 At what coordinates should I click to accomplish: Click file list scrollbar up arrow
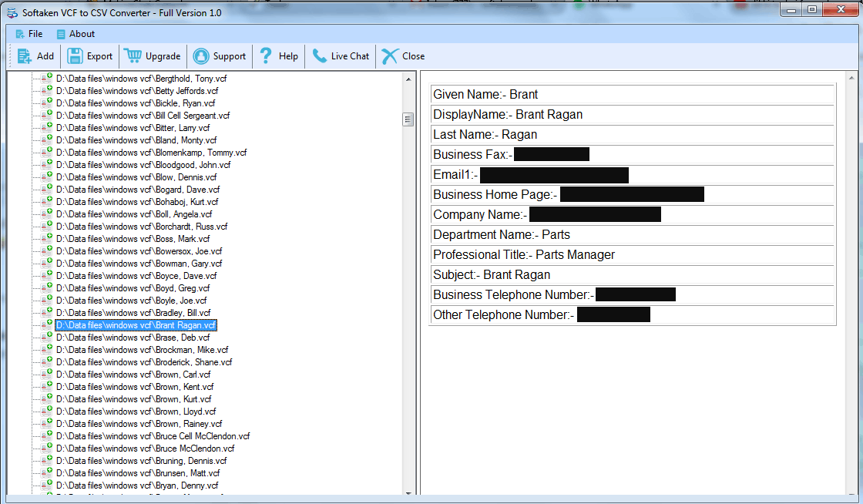(408, 79)
